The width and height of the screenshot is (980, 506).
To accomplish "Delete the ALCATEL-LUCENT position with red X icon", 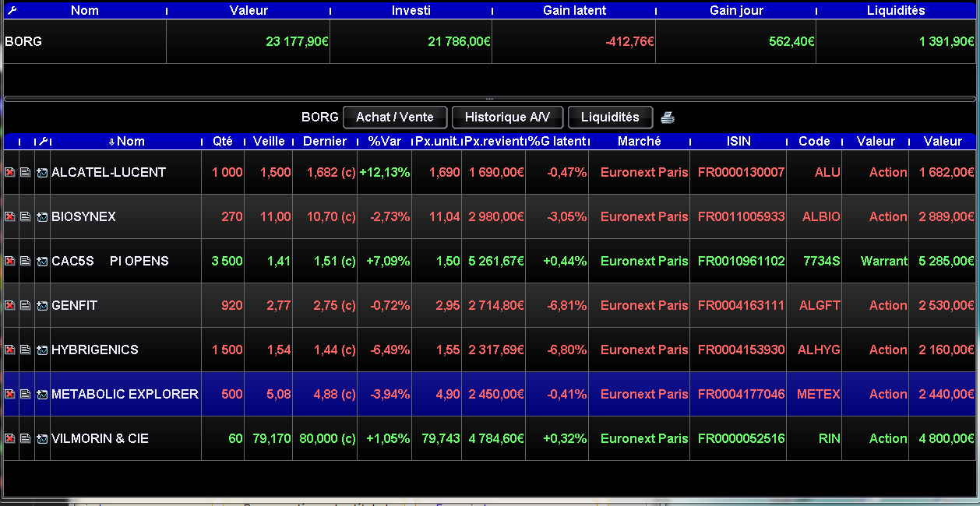I will click(10, 172).
